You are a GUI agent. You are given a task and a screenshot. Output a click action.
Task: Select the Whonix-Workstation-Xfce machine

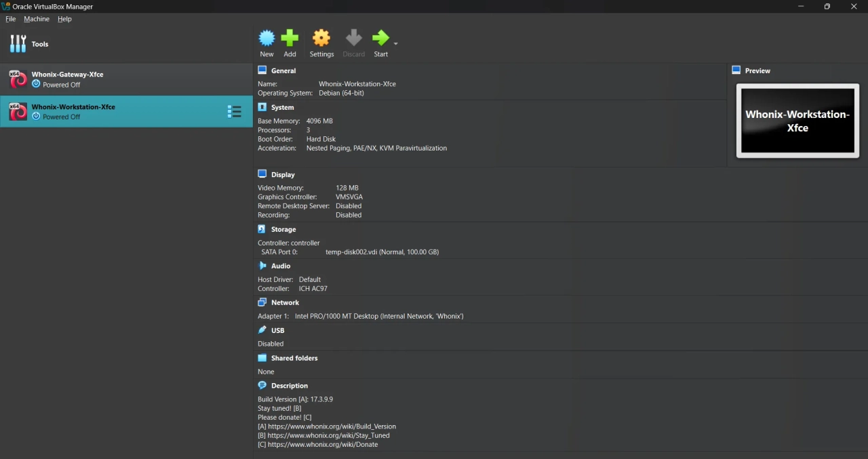(126, 111)
